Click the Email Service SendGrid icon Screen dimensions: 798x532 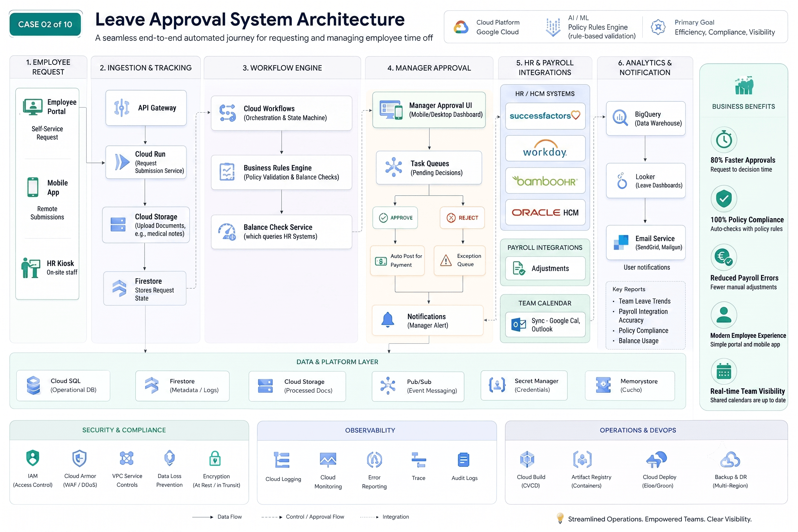(x=621, y=242)
